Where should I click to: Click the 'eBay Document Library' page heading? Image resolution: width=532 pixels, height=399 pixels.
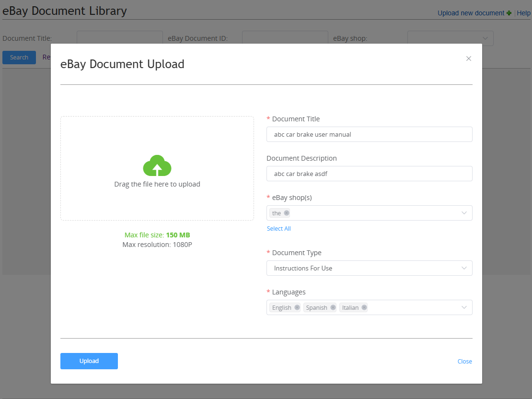pyautogui.click(x=65, y=11)
